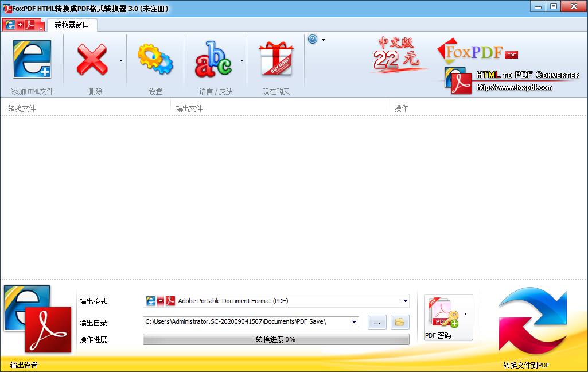The width and height of the screenshot is (588, 372).
Task: Maximize the FoxPDF window
Action: (x=554, y=6)
